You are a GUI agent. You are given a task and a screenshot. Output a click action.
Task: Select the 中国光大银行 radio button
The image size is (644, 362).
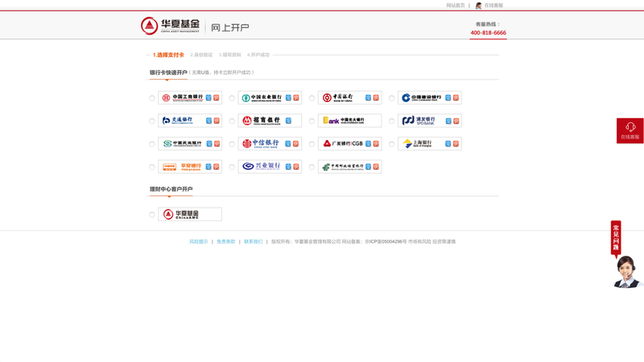click(x=312, y=121)
